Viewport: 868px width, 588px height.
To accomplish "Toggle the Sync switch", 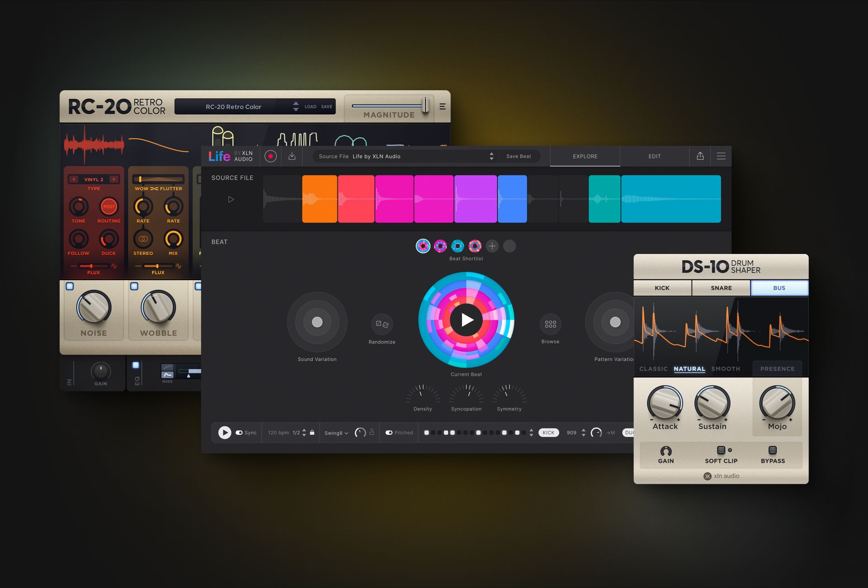I will 239,433.
